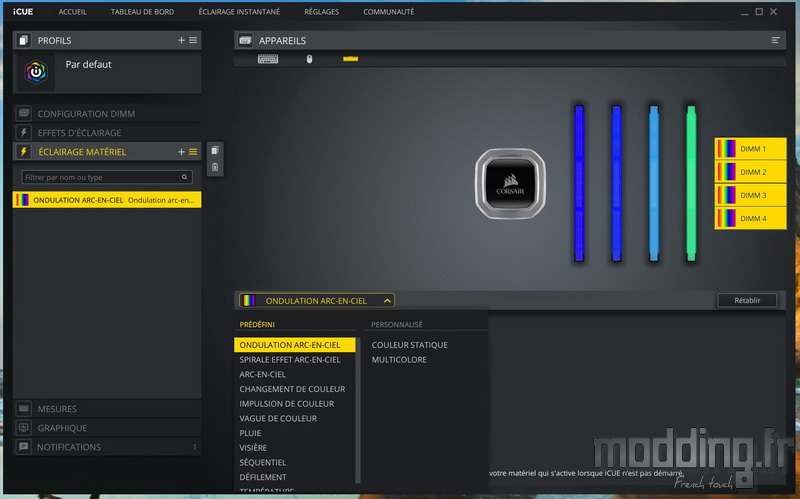Select Ondulation Arc-en-ciel effect layer

[x=107, y=199]
